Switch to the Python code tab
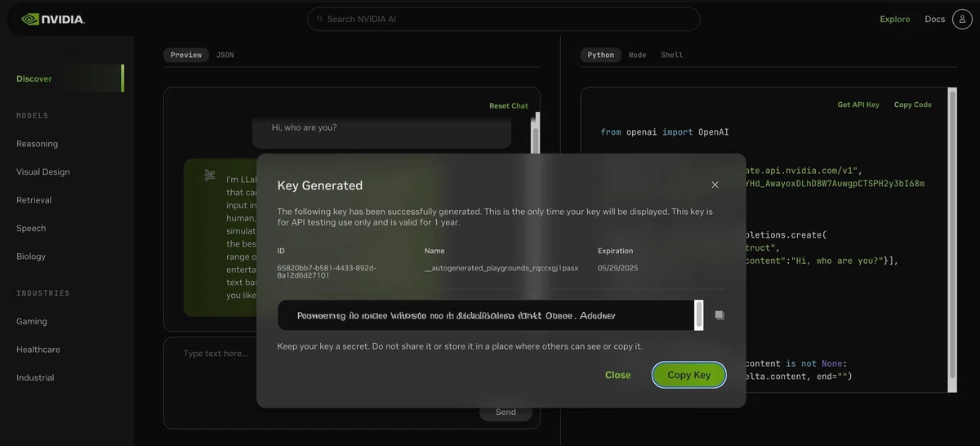This screenshot has height=446, width=980. point(601,55)
